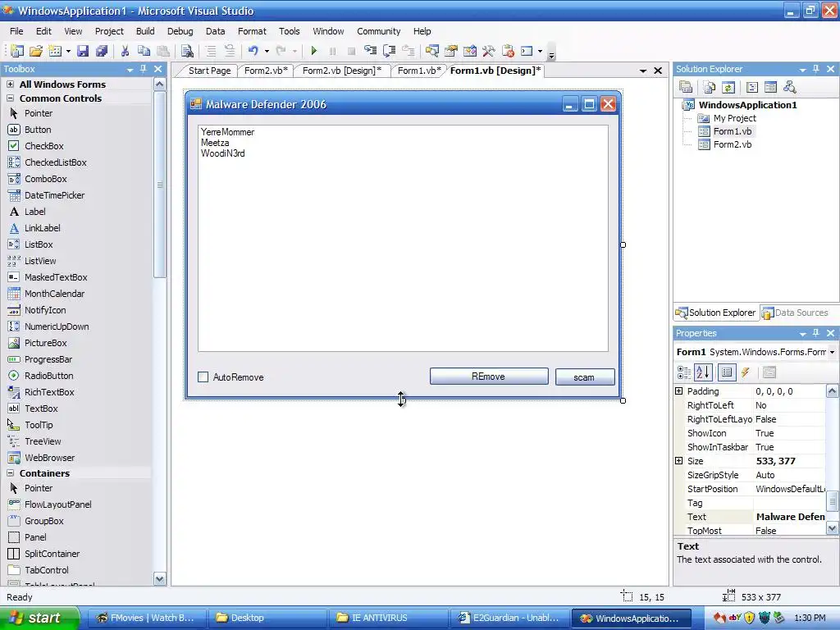Select the YerreMommer list item
840x630 pixels.
(x=228, y=132)
